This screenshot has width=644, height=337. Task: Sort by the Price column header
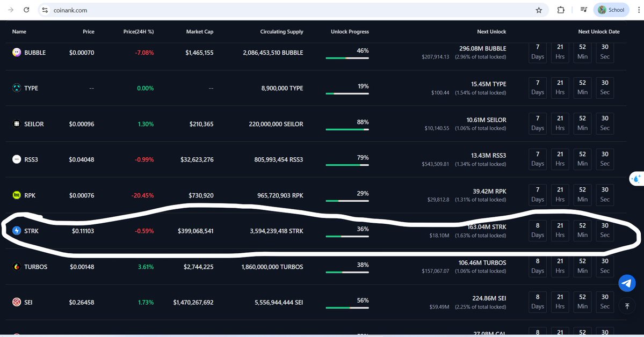click(88, 32)
